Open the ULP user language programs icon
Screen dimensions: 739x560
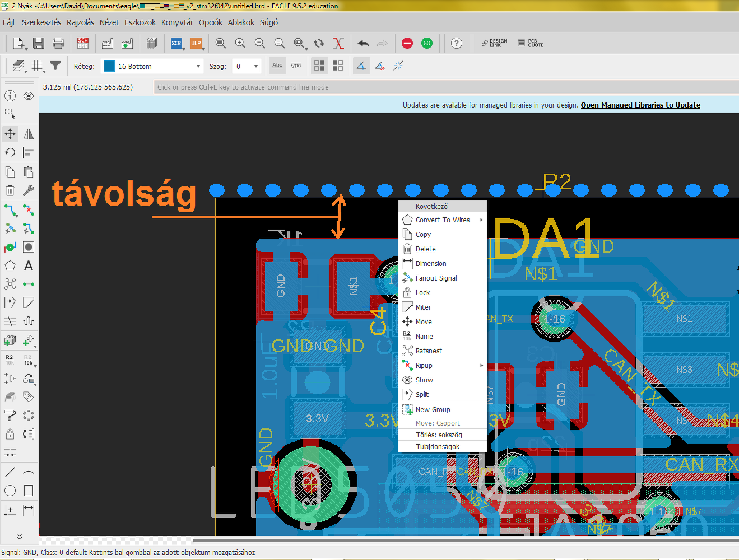click(196, 43)
